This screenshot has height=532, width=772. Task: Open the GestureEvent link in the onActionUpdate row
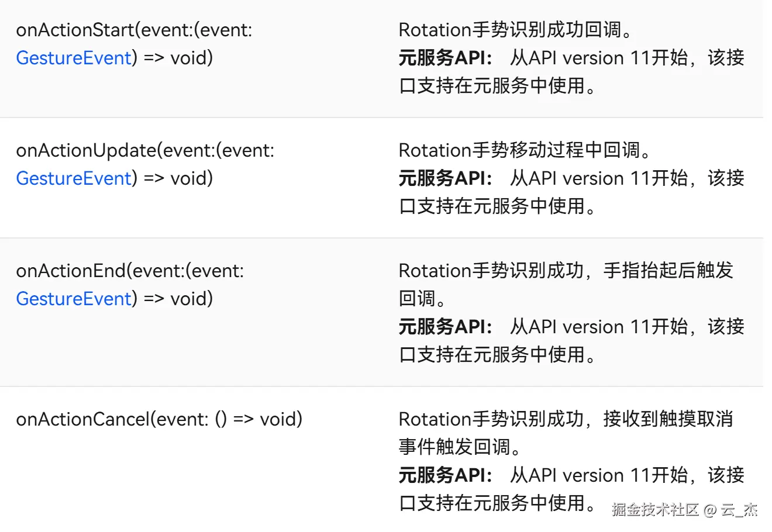pyautogui.click(x=74, y=178)
